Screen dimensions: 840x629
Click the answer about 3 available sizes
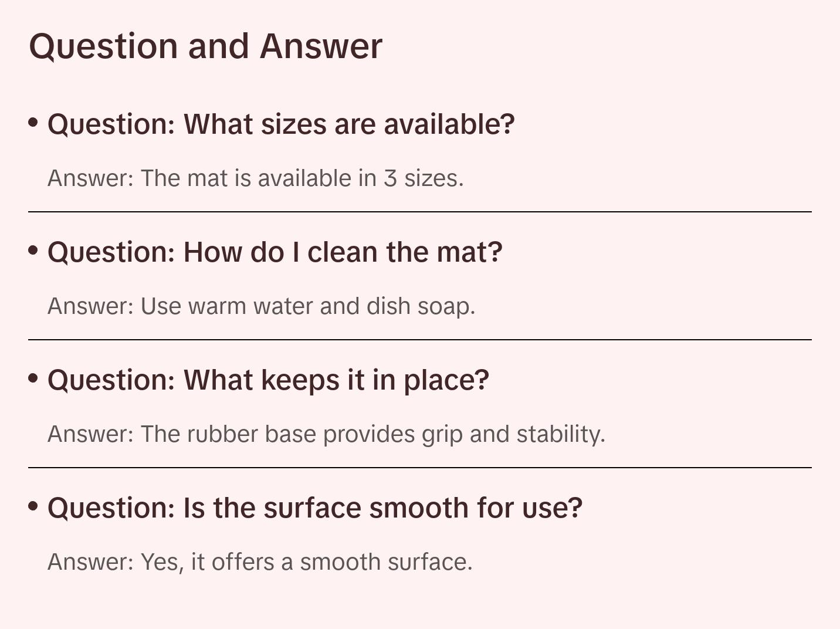click(x=255, y=178)
